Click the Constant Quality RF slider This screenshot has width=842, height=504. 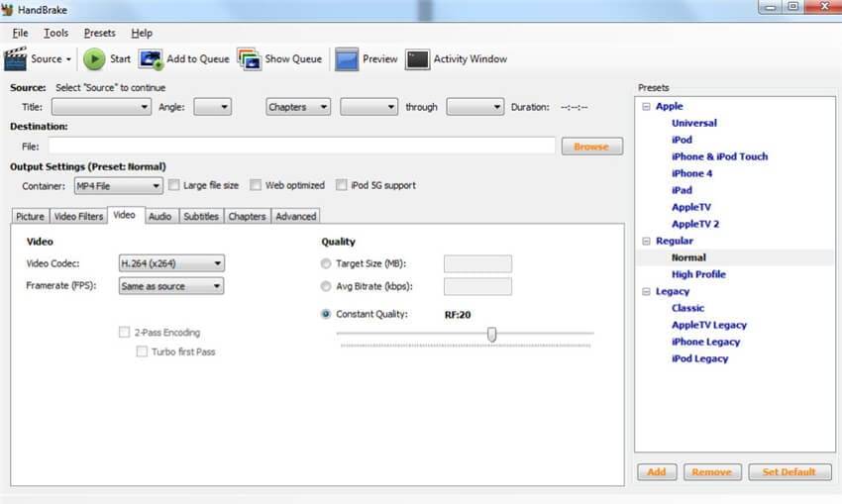click(491, 335)
